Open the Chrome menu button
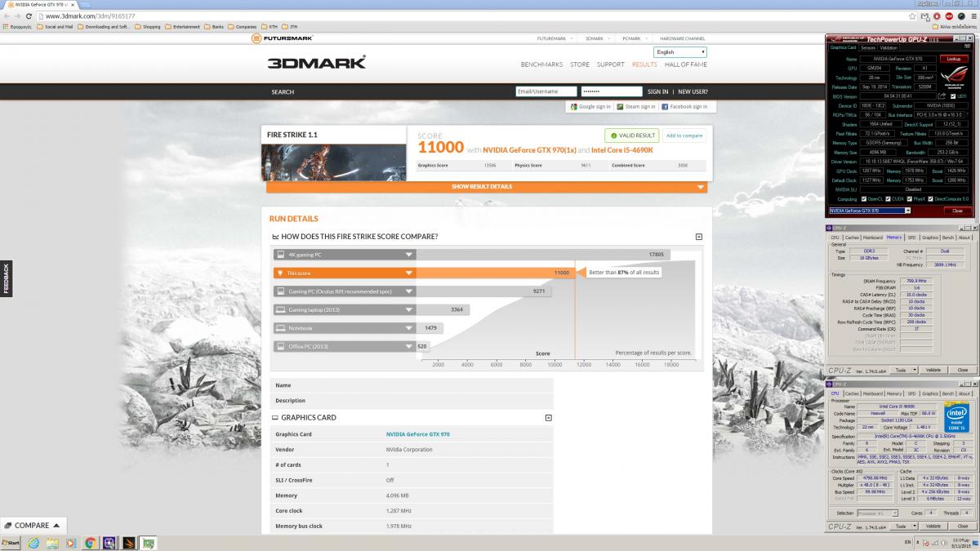This screenshot has width=980, height=551. (x=973, y=16)
